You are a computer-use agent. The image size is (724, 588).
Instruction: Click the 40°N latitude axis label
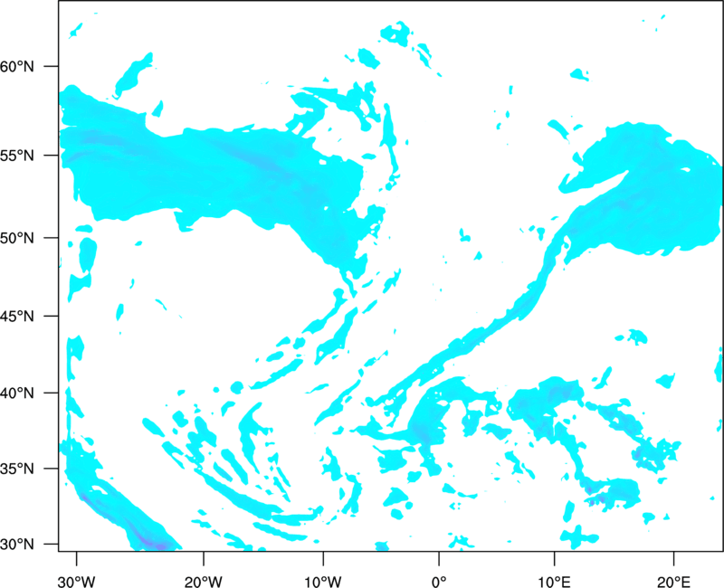(17, 393)
